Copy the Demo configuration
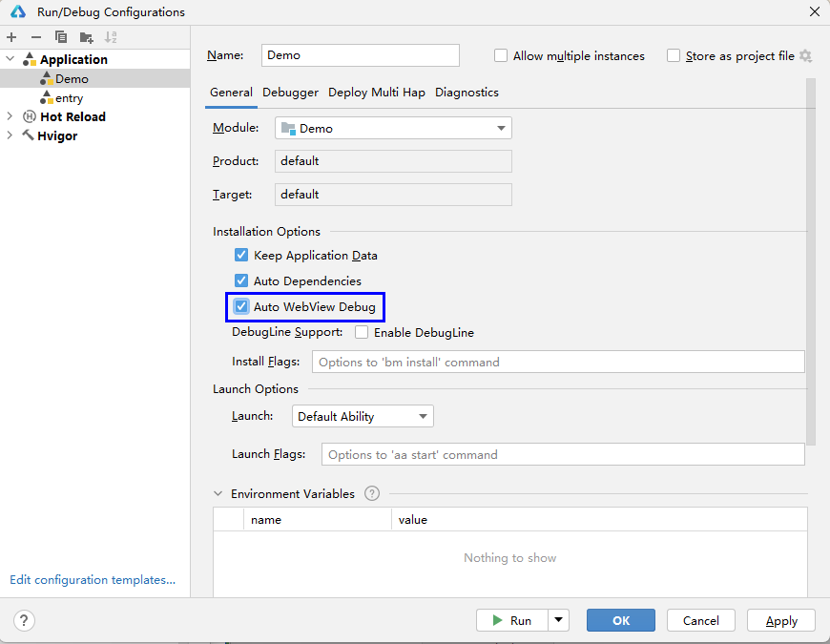This screenshot has height=644, width=830. [59, 37]
